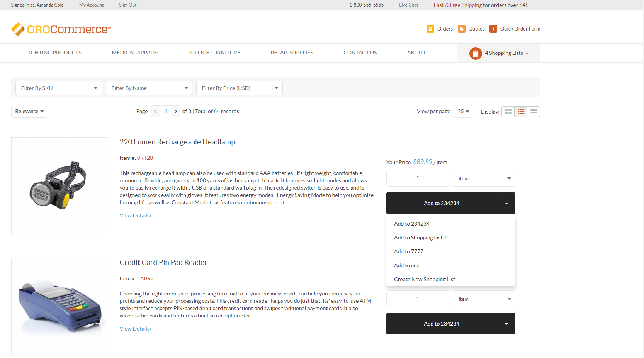The width and height of the screenshot is (644, 358).
Task: Open Credit Card Pin Pad Reader title
Action: tap(163, 262)
